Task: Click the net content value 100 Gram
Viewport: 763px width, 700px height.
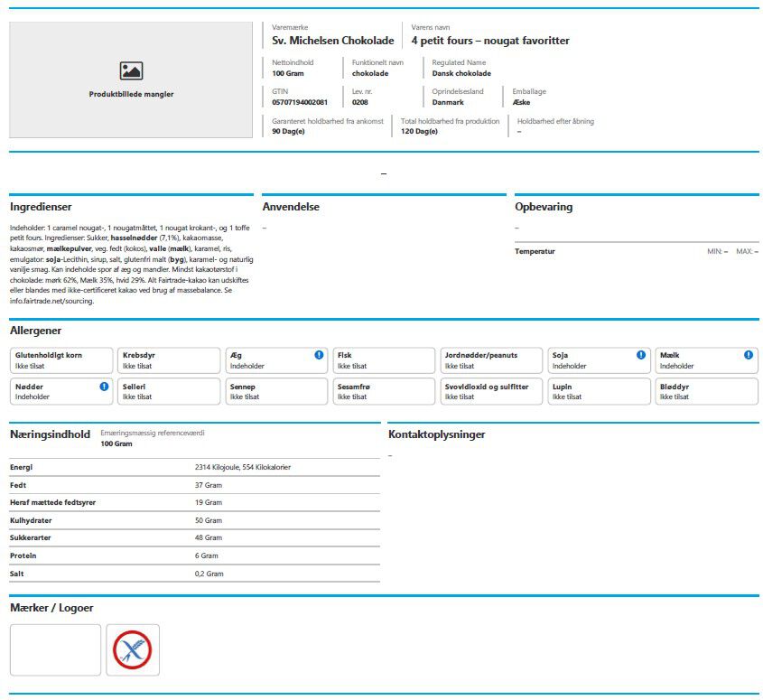Action: coord(287,73)
